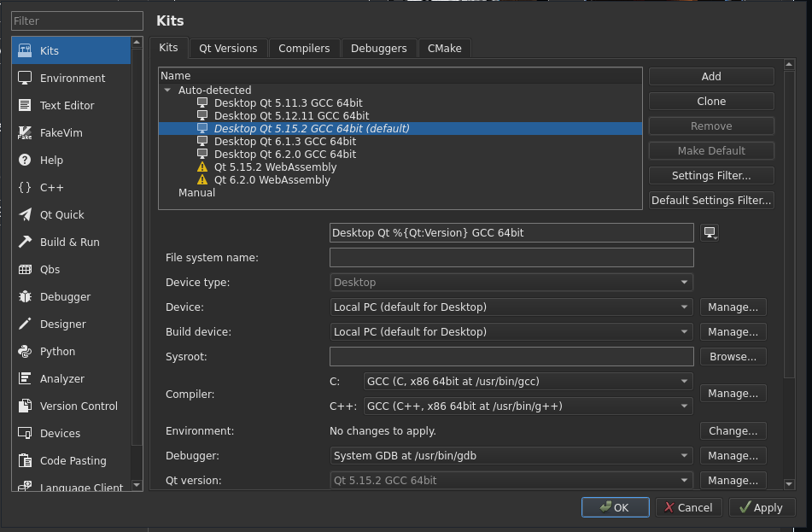Open the Debugger settings via bug icon
This screenshot has width=812, height=532.
click(x=26, y=296)
